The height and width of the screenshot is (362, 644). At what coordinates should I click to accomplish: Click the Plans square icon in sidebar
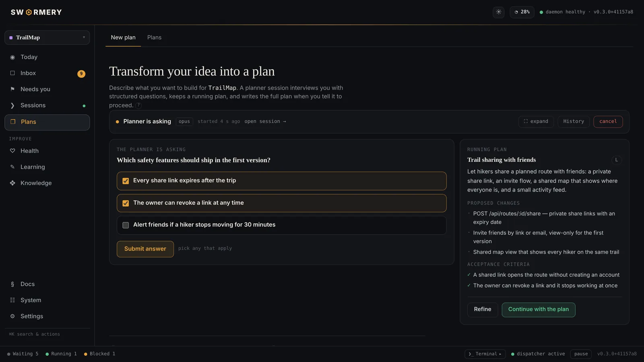[x=13, y=121]
